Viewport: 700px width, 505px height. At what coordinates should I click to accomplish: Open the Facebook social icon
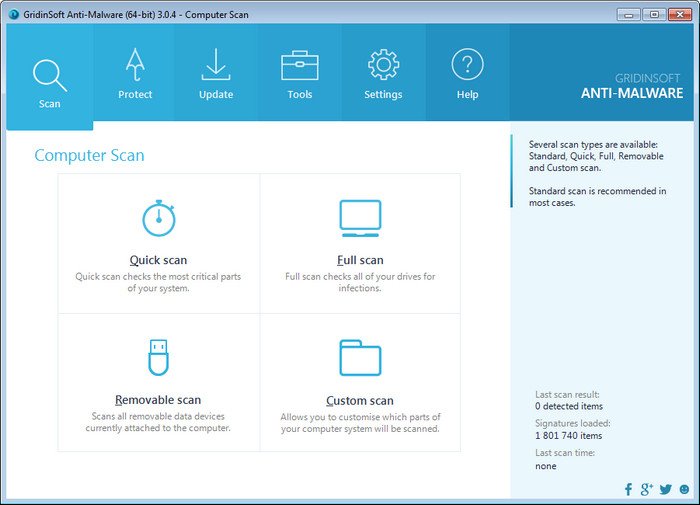click(x=629, y=489)
